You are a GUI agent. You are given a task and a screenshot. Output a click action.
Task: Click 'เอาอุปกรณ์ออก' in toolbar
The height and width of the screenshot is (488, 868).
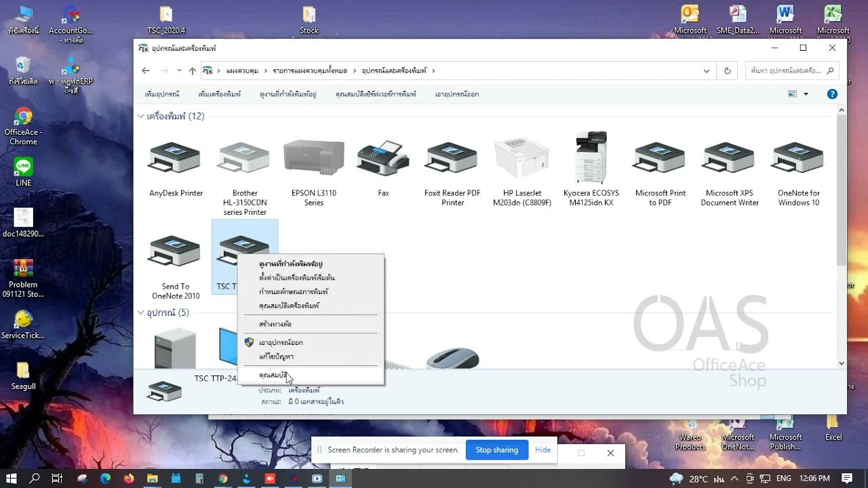tap(457, 94)
